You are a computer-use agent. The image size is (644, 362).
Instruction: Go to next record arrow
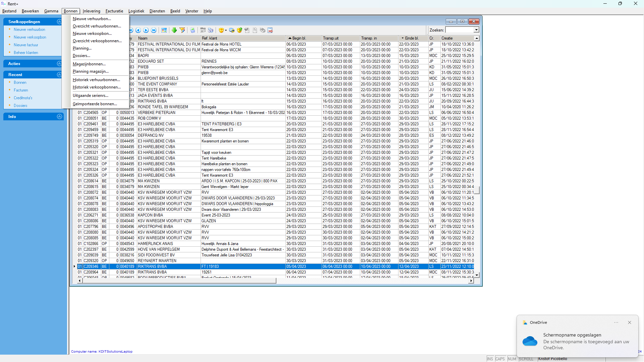(x=146, y=30)
